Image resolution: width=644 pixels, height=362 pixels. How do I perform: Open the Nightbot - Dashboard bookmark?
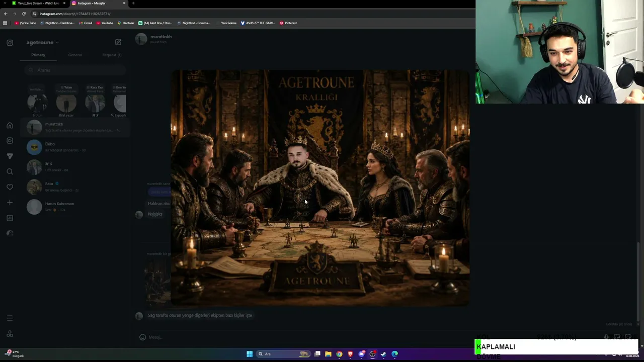pos(57,23)
